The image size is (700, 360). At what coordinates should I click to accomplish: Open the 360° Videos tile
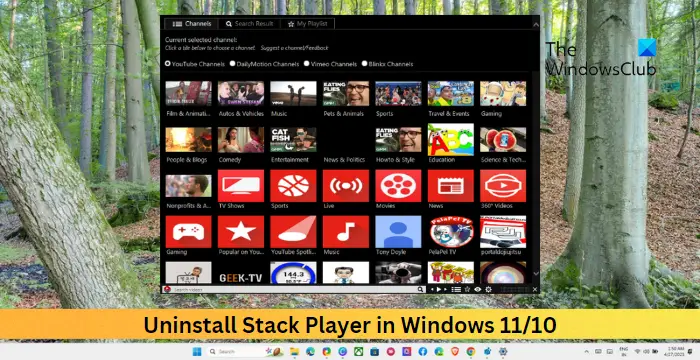(x=503, y=186)
